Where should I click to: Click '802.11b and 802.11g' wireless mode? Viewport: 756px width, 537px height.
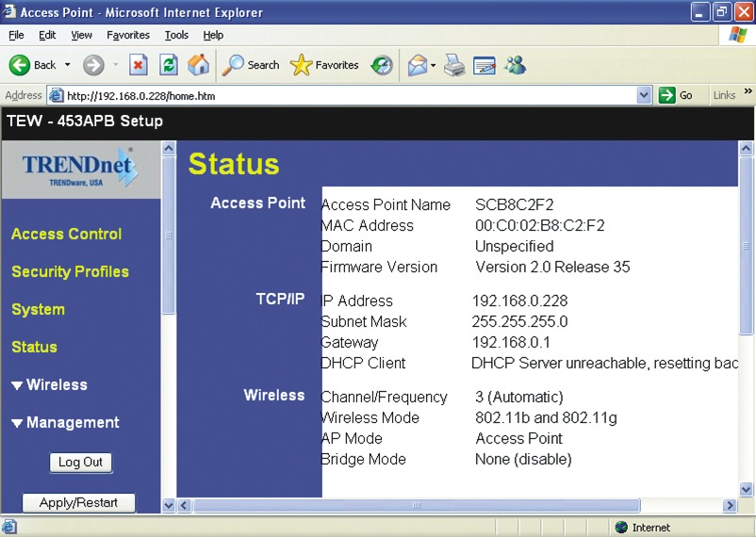point(546,417)
